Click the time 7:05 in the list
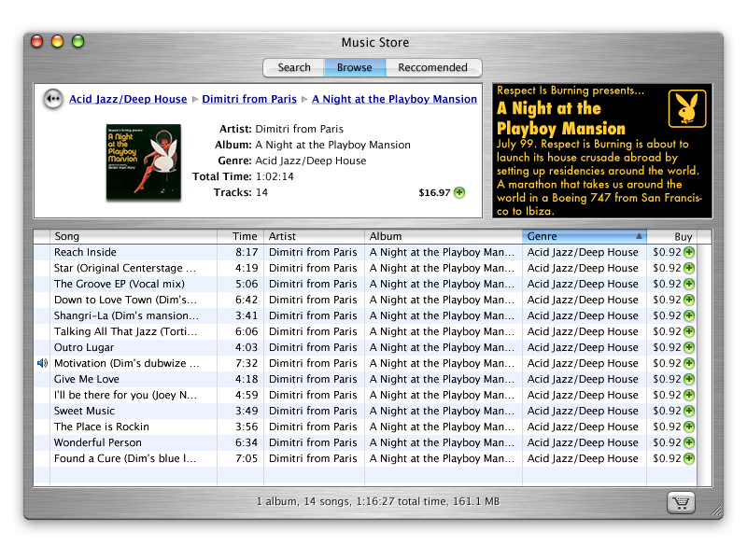Screen dimensions: 747x560 tap(247, 458)
